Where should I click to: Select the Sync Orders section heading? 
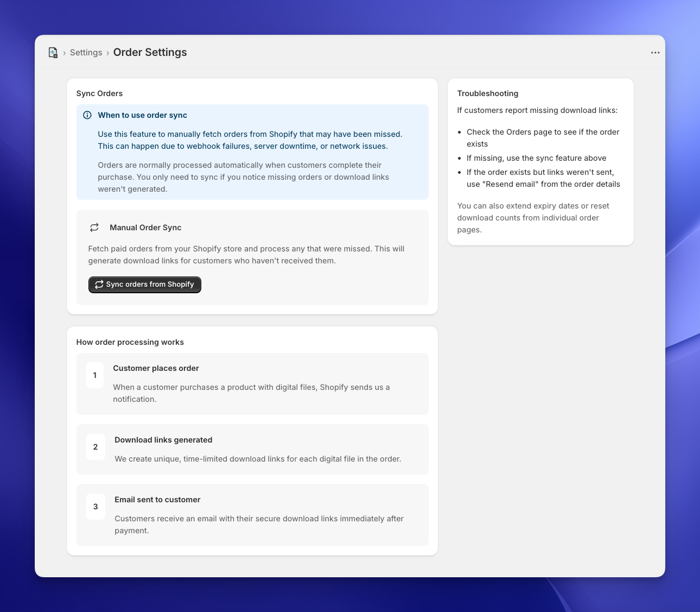(x=99, y=93)
